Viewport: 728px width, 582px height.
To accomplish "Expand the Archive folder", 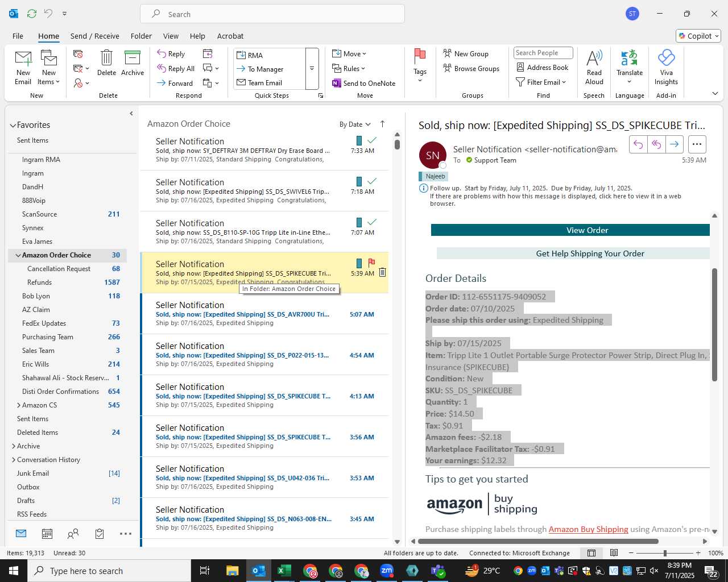I will coord(13,446).
